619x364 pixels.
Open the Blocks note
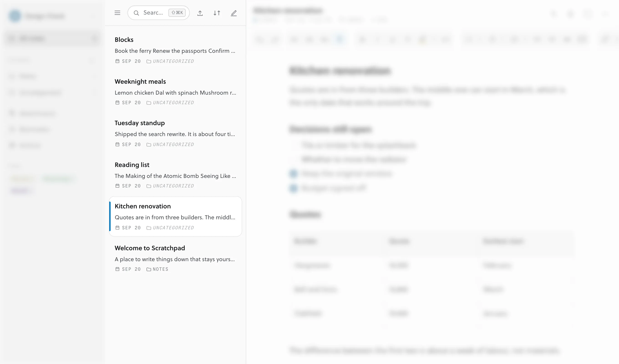click(x=175, y=50)
